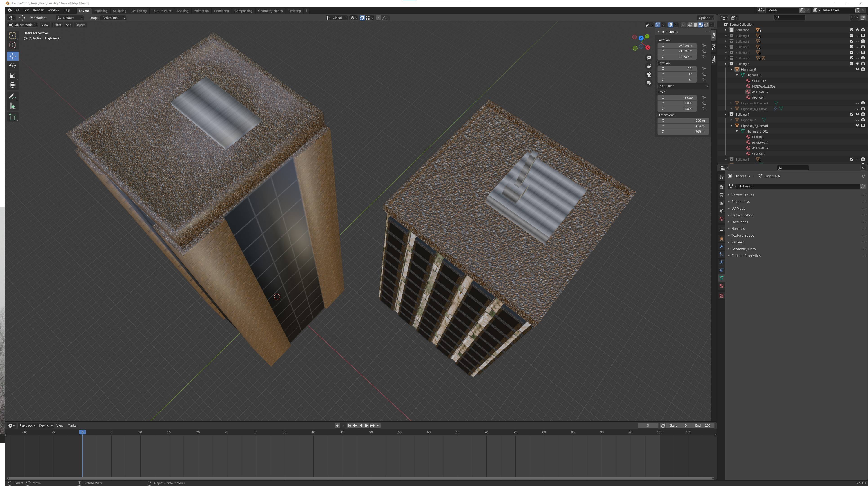
Task: Switch to rendered shading mode
Action: tap(706, 25)
